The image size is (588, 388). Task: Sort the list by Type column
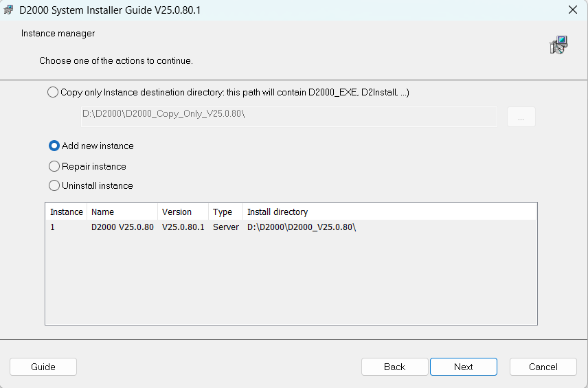(x=225, y=212)
